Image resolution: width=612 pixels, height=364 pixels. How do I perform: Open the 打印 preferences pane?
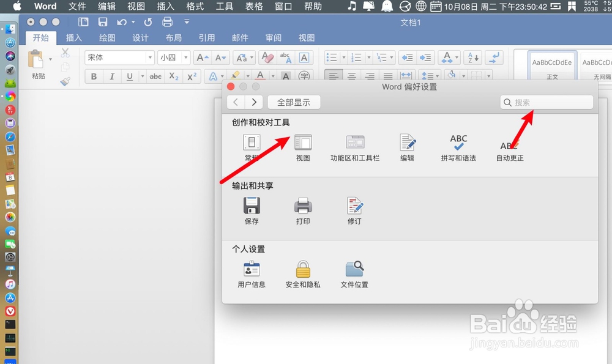tap(303, 210)
